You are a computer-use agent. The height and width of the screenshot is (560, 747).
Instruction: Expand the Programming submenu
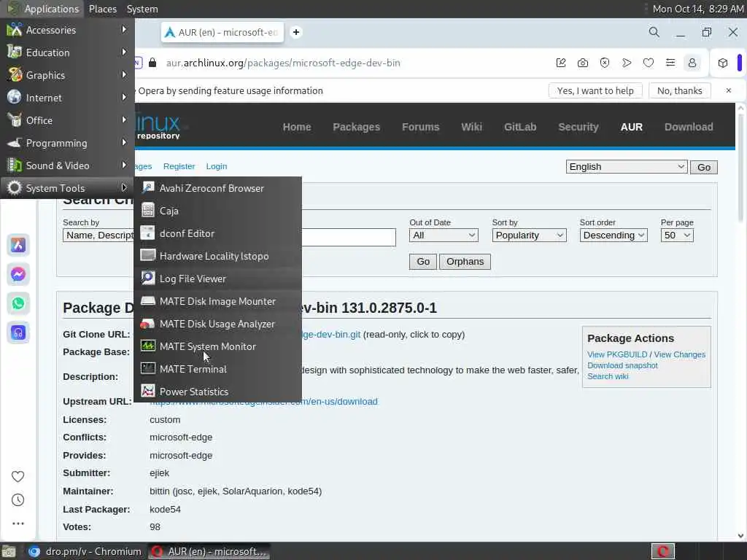pos(67,143)
